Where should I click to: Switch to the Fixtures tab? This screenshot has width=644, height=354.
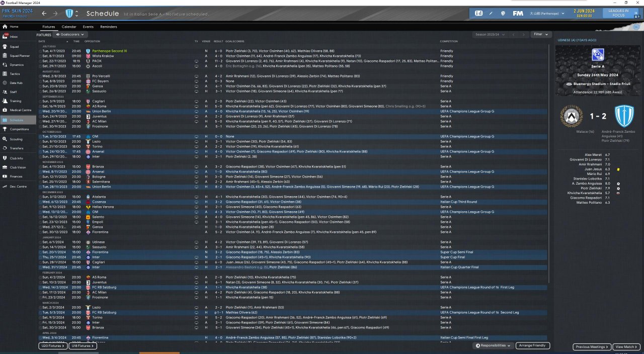[x=49, y=27]
